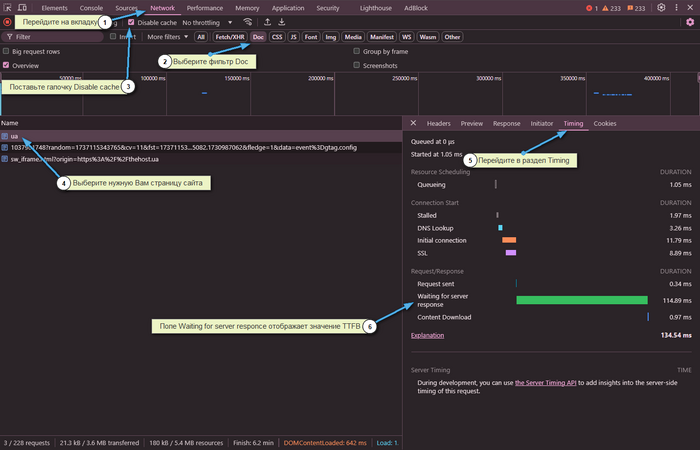Select the ua request row

201,136
